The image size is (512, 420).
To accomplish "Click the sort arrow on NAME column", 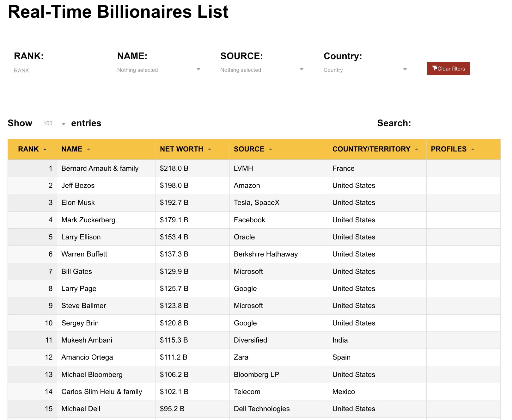I will point(89,149).
